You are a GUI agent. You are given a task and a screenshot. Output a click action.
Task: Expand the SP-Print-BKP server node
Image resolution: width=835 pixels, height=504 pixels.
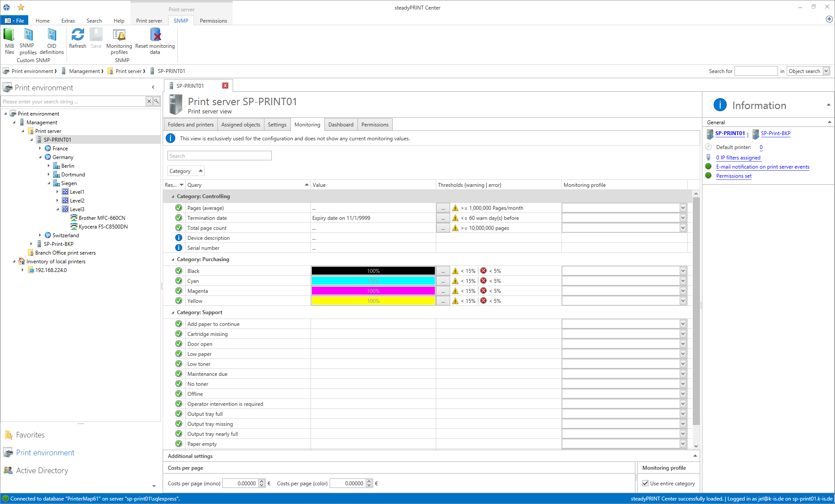click(x=31, y=244)
